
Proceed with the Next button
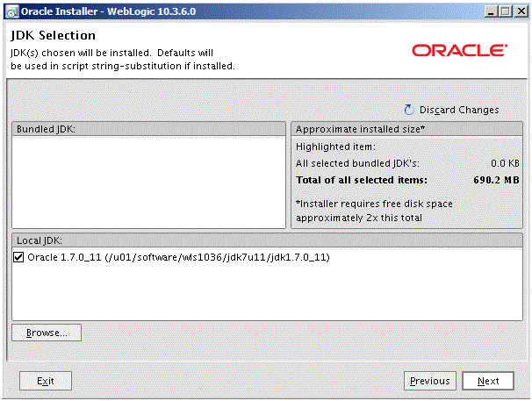click(x=488, y=381)
